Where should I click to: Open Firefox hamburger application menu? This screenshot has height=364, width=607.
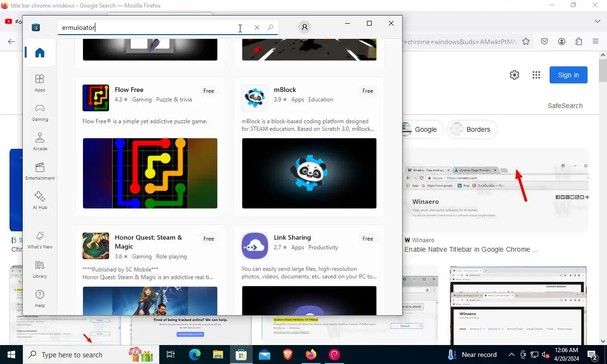tap(596, 42)
